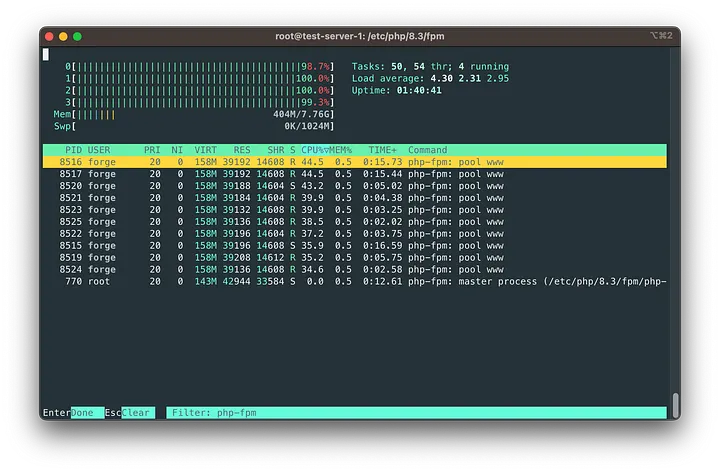Sort by the RES column header
Viewport: 720px width, 472px height.
242,150
